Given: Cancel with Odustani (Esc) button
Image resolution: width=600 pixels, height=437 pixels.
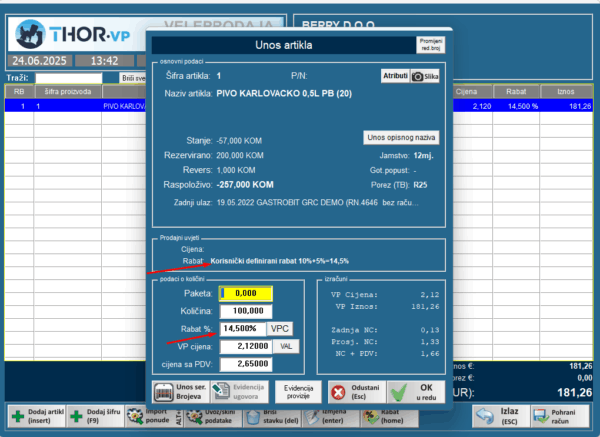Looking at the screenshot, I should pos(357,392).
